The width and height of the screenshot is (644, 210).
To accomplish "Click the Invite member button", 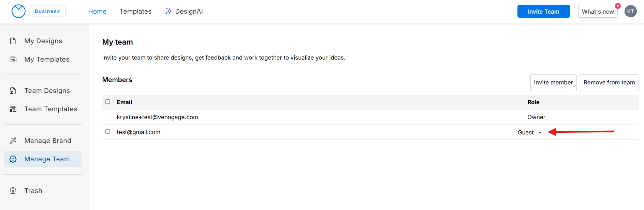I will (x=553, y=83).
